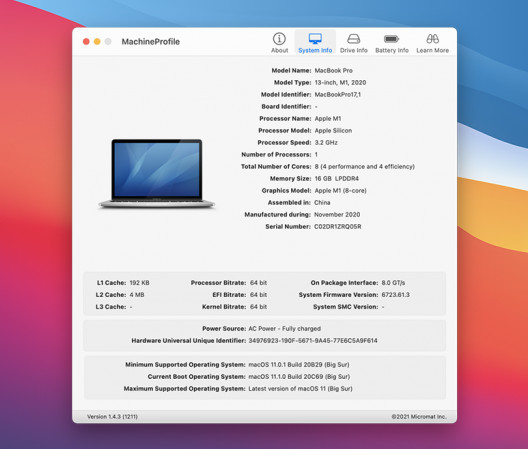Viewport: 528px width, 449px height.
Task: Close the MachineProfile window
Action: (x=86, y=41)
